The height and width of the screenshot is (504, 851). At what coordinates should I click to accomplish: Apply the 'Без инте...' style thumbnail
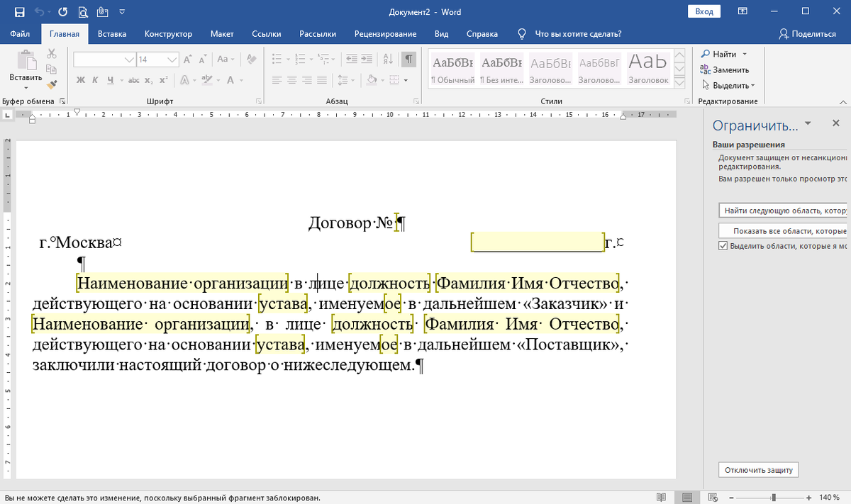tap(501, 69)
